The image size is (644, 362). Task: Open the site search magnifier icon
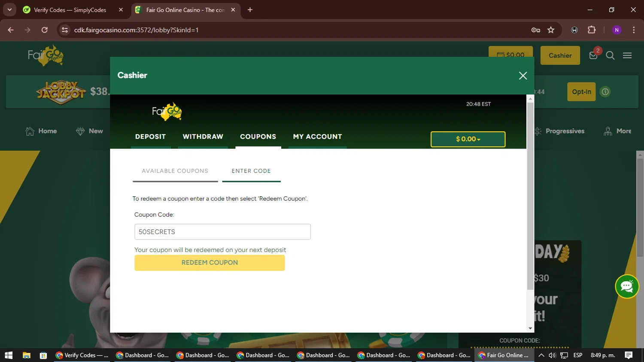tap(610, 55)
